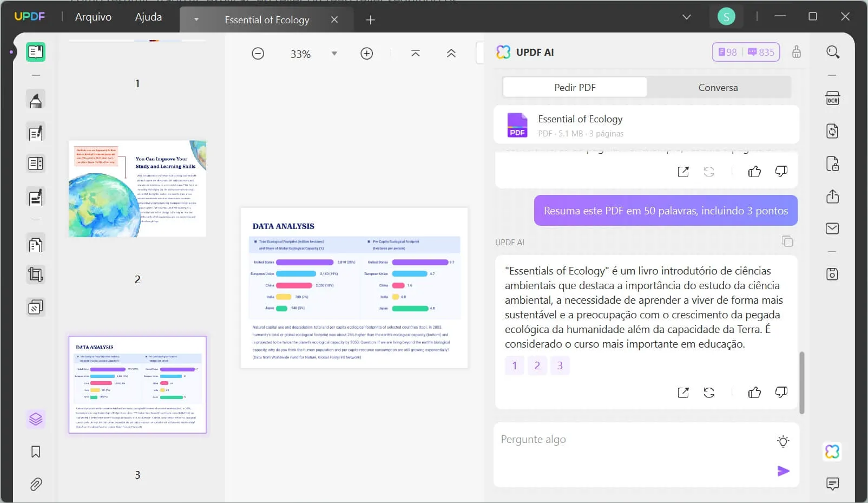Viewport: 868px width, 503px height.
Task: Share this file with others
Action: [833, 196]
